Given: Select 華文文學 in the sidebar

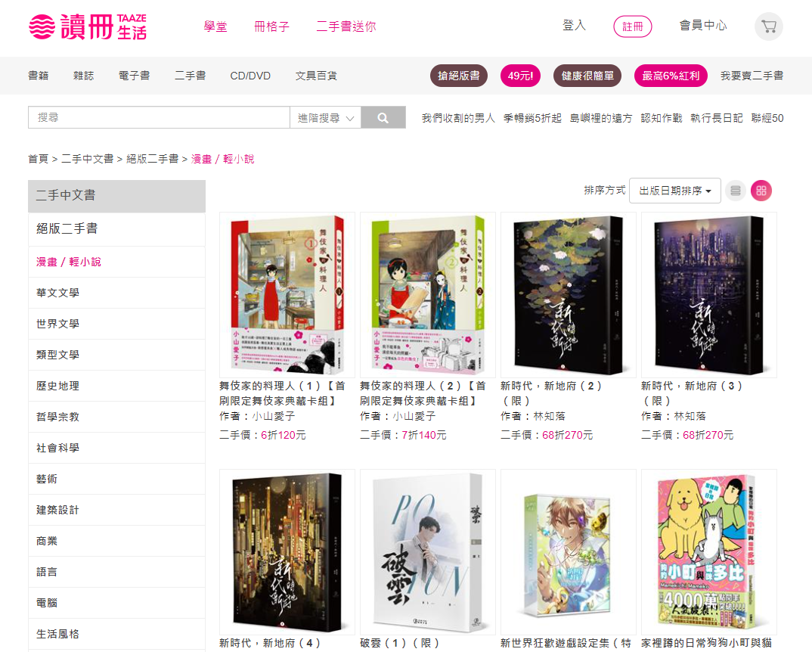Looking at the screenshot, I should [116, 293].
